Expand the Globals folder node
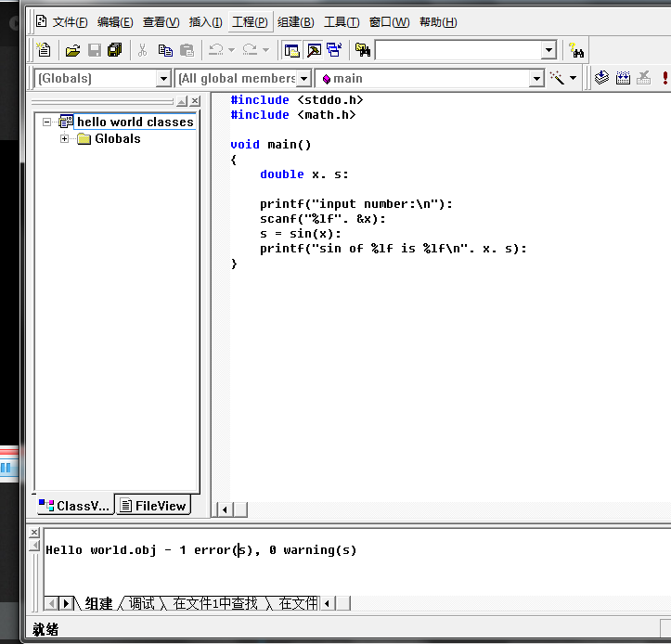Viewport: 671px width, 644px height. 64,138
